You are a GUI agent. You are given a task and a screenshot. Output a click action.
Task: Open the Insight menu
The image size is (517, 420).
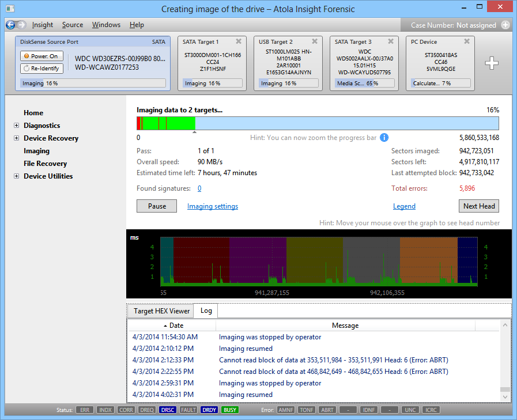click(43, 25)
